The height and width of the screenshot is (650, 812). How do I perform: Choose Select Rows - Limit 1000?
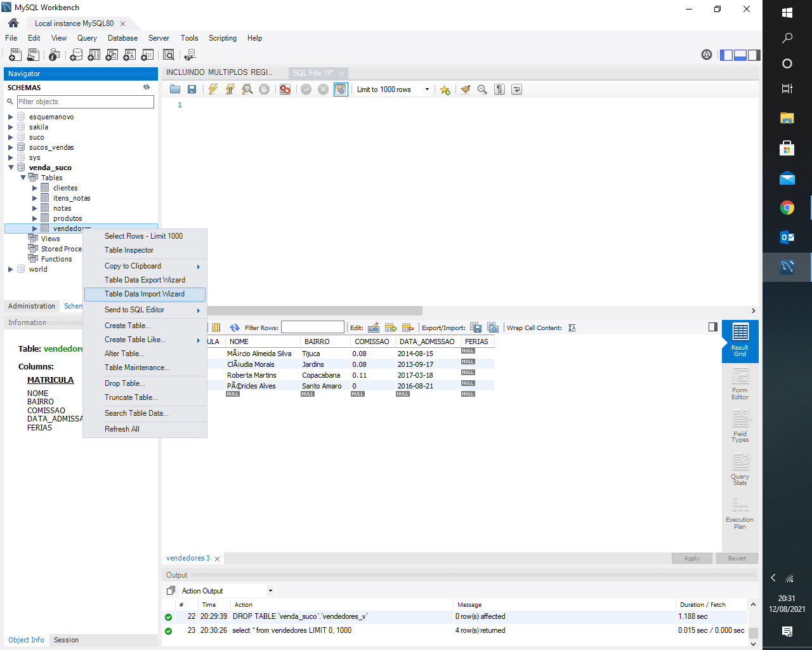tap(145, 236)
